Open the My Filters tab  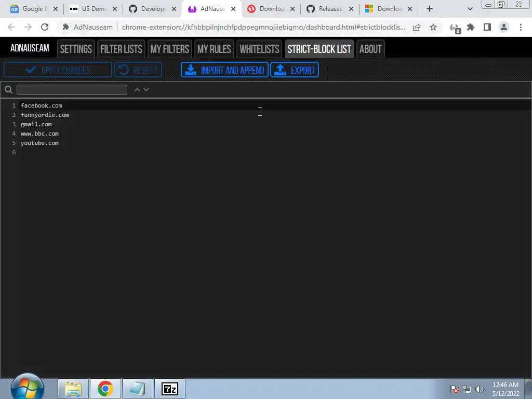170,49
